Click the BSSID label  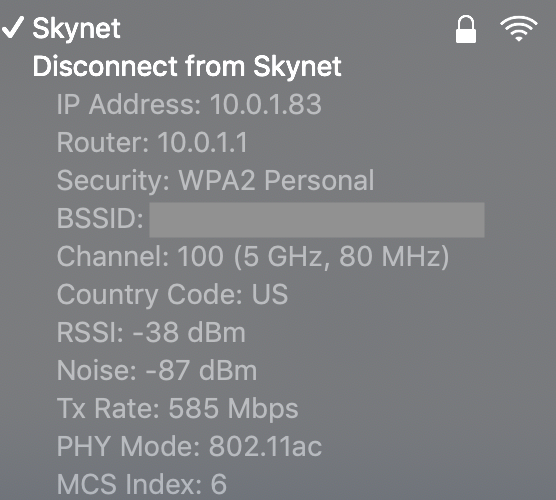click(x=100, y=218)
